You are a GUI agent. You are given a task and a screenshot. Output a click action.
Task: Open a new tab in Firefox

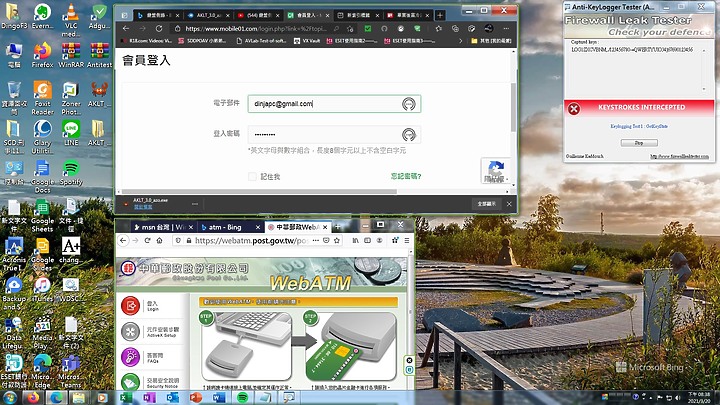[x=338, y=226]
